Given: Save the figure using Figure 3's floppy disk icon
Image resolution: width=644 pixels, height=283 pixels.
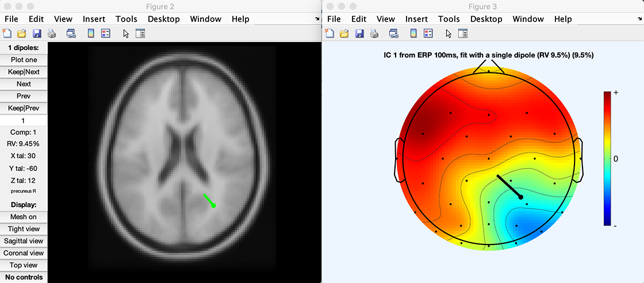Looking at the screenshot, I should (x=359, y=33).
